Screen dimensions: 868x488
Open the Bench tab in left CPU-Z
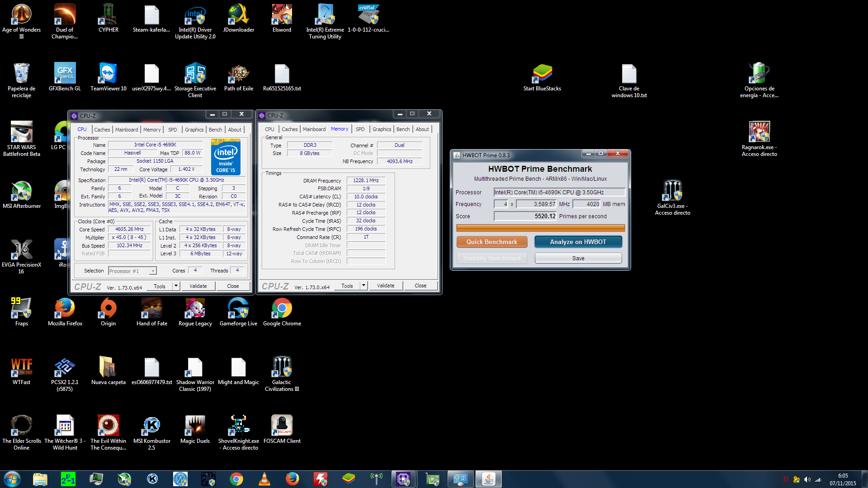(x=215, y=130)
